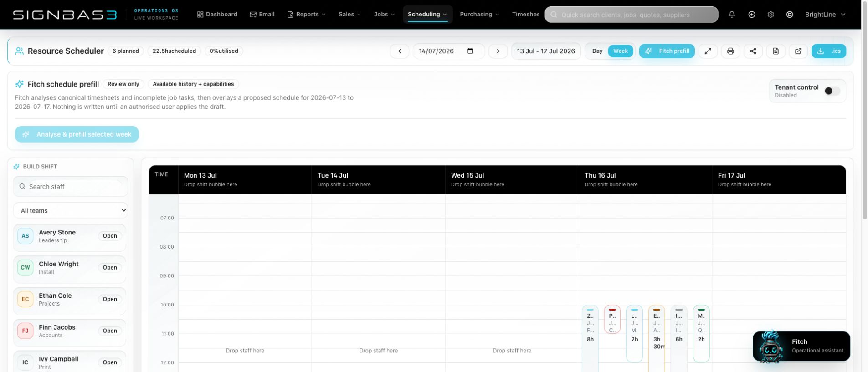Click the Fitch robot assistant avatar
The image size is (868, 372).
pos(770,347)
